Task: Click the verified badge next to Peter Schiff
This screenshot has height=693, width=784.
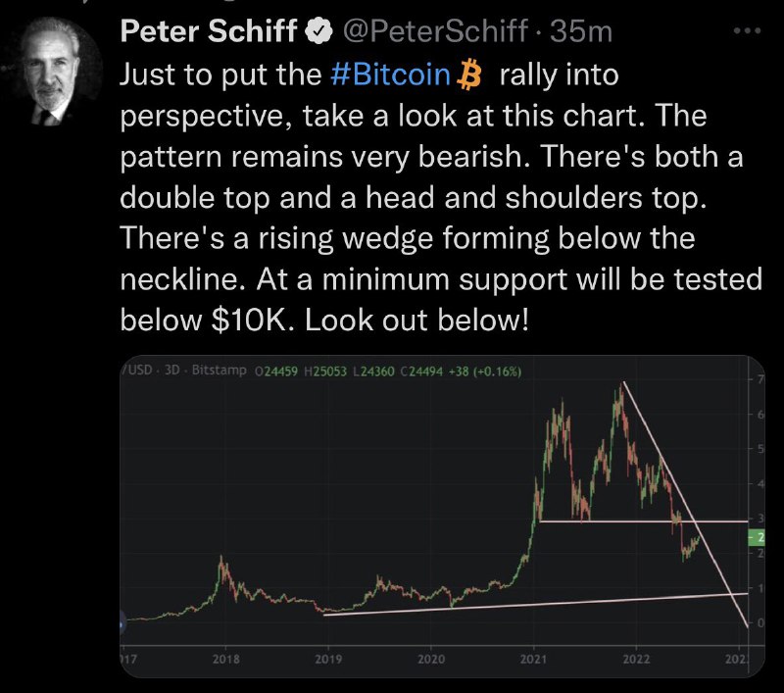Action: 319,31
